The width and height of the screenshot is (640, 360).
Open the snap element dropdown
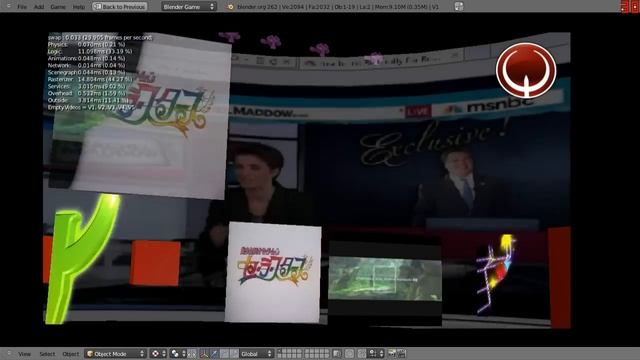point(376,354)
